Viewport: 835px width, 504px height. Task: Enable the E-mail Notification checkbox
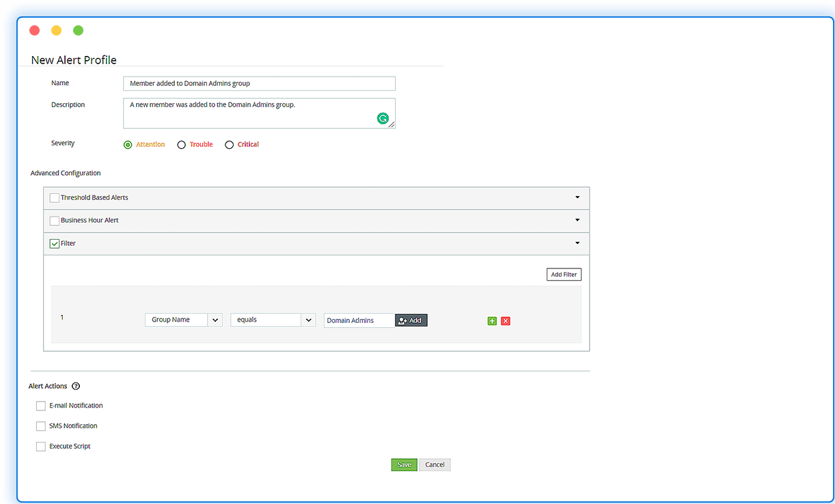pyautogui.click(x=41, y=405)
